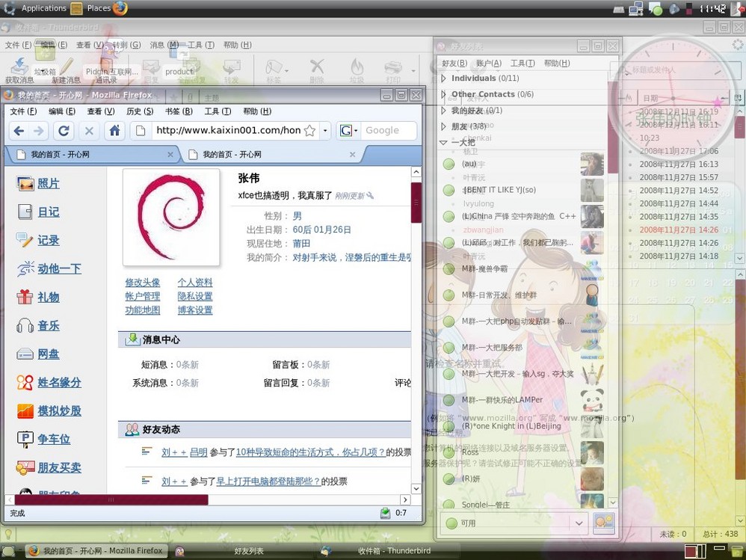Expand the Individuals group in buddy list
The height and width of the screenshot is (560, 746).
[443, 78]
